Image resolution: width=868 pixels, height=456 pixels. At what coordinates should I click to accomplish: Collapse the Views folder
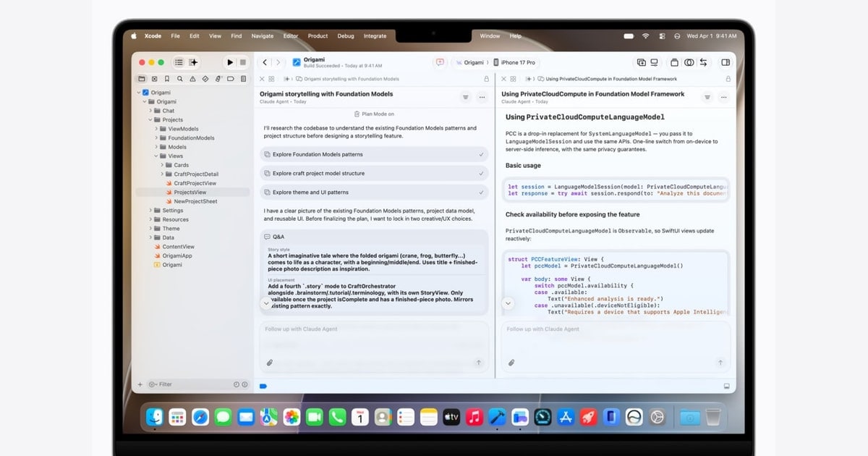(157, 156)
